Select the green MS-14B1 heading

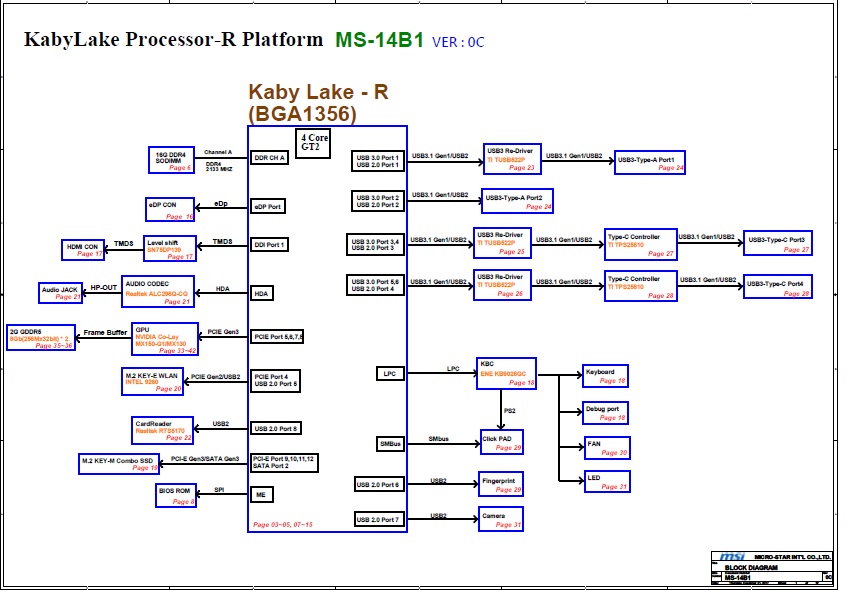pyautogui.click(x=379, y=40)
